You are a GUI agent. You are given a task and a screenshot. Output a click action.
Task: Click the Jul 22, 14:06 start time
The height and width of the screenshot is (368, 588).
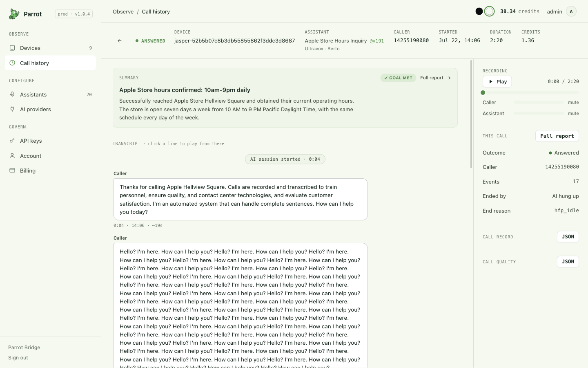click(x=459, y=40)
